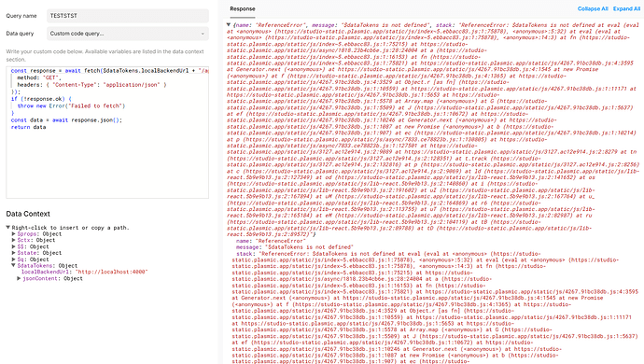Click the 'return data' code line
644x364 pixels.
tap(28, 127)
